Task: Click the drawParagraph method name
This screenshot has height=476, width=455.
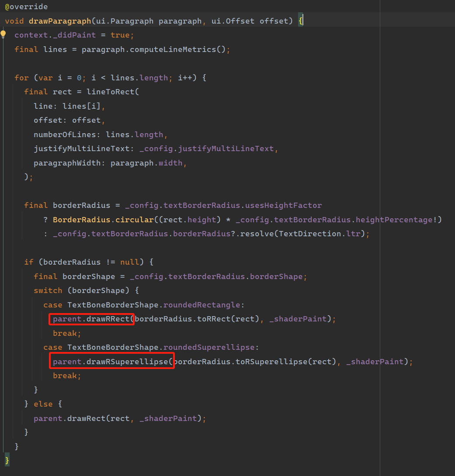Action: tap(60, 21)
